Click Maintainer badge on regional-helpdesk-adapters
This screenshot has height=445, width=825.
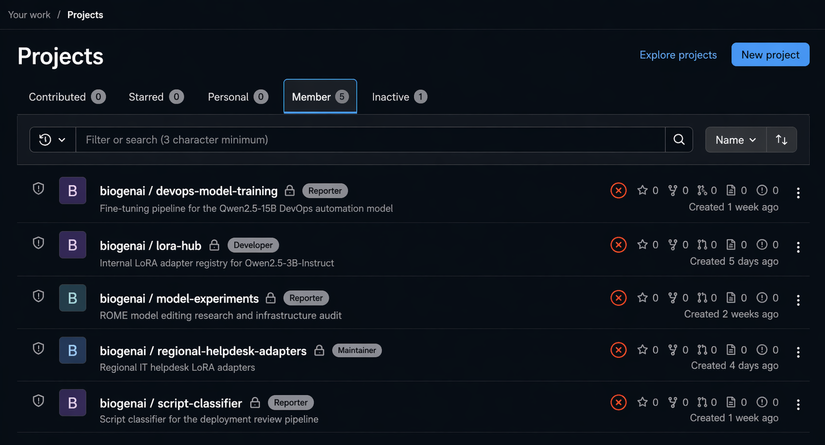coord(357,350)
